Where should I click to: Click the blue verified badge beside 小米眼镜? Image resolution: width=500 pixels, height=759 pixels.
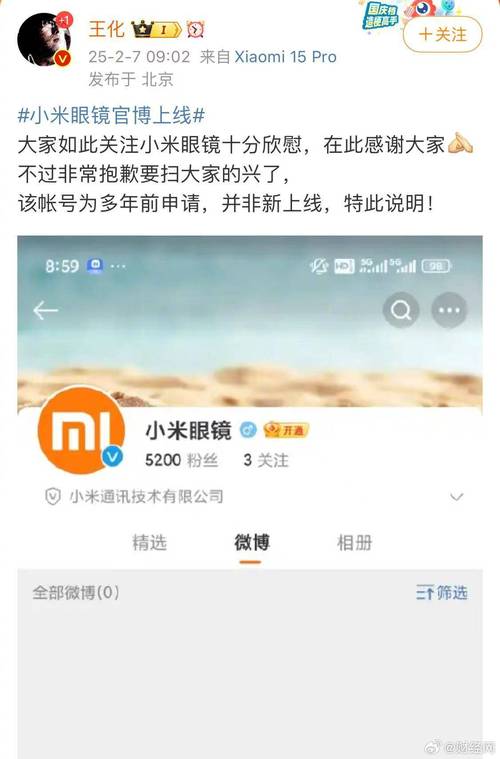249,430
